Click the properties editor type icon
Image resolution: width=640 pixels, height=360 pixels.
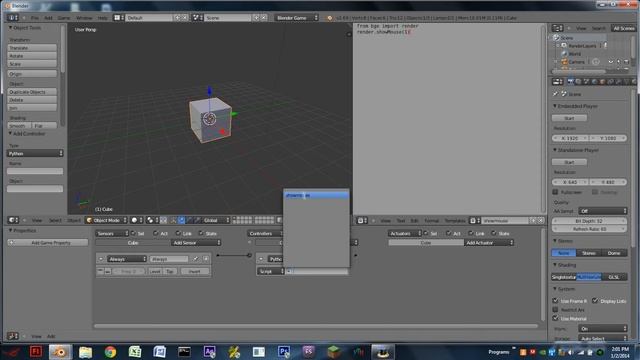pyautogui.click(x=557, y=82)
